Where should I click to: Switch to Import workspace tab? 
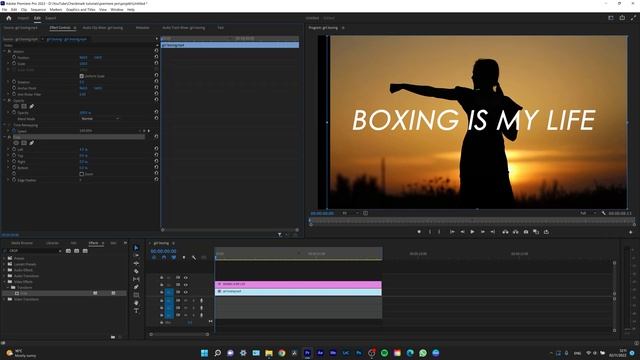[23, 18]
